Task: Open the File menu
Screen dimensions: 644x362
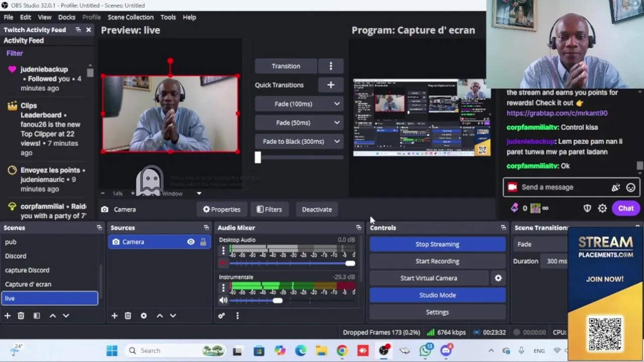Action: [x=9, y=17]
